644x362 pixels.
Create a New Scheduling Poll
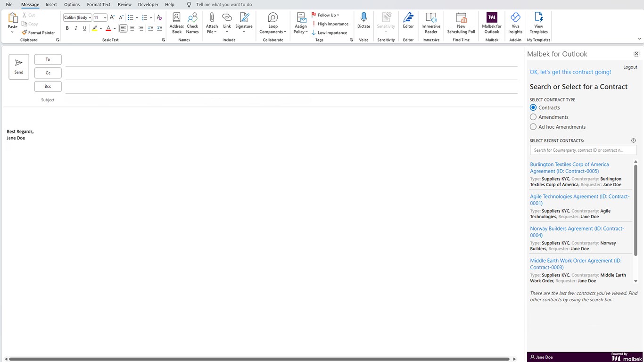461,23
